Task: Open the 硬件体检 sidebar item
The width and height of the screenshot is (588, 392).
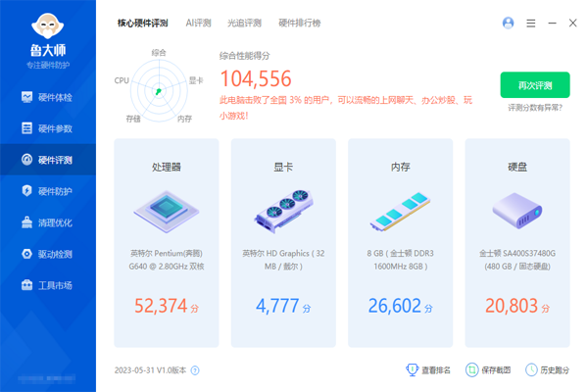Action: 48,97
